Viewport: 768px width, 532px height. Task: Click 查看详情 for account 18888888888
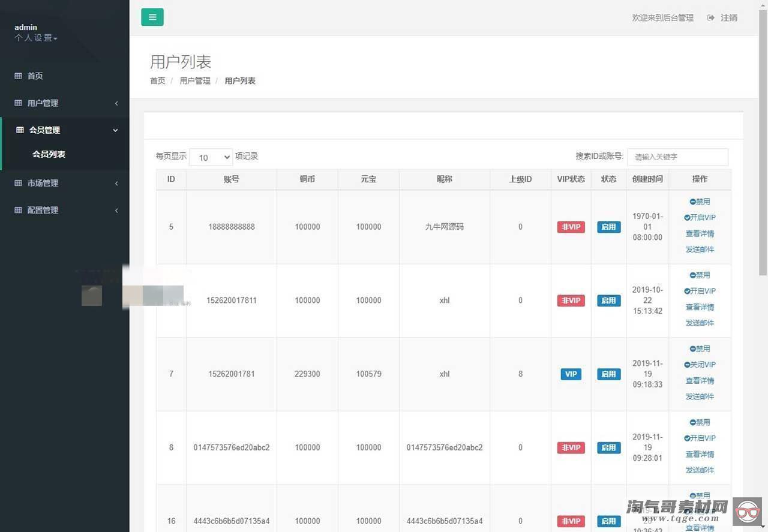tap(700, 234)
